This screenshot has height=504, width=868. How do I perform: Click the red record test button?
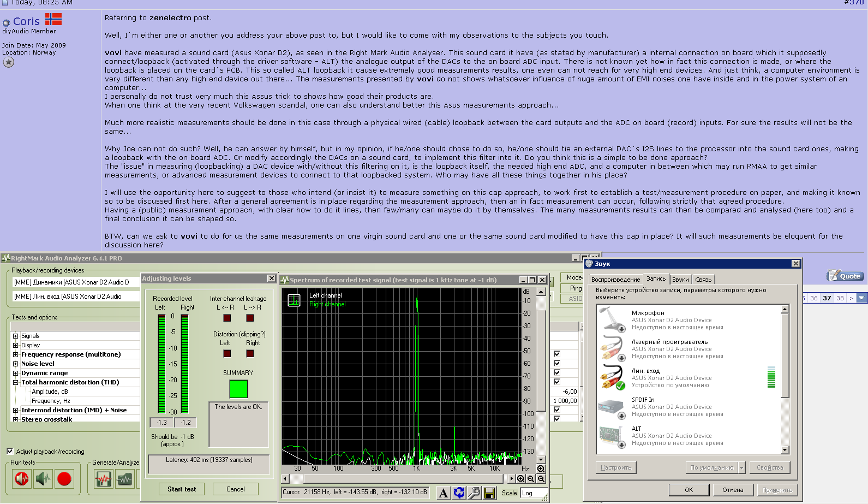click(64, 479)
